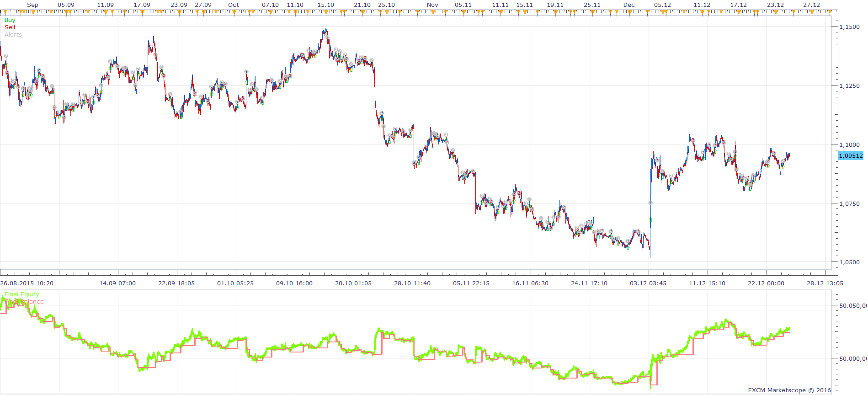
Task: Click the 22.12 00:00 bottom axis label
Action: [x=766, y=283]
